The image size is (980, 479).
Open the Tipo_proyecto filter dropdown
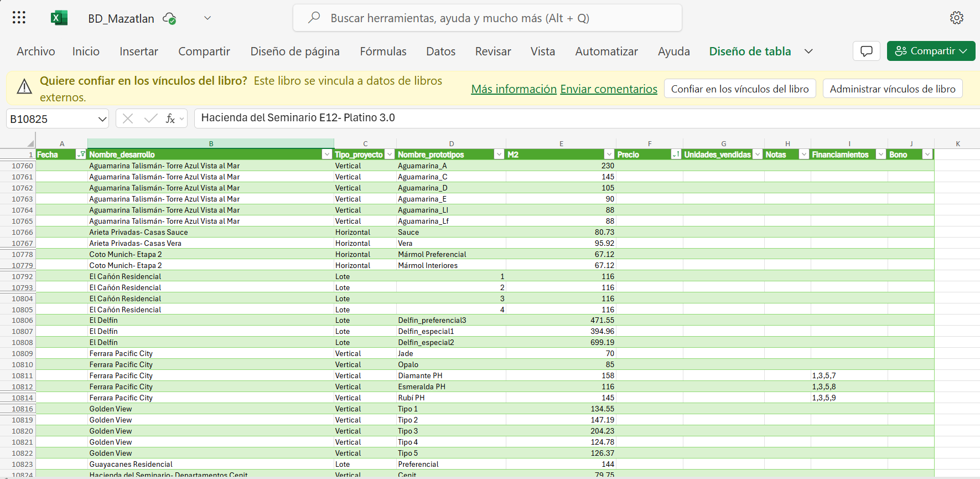coord(390,154)
